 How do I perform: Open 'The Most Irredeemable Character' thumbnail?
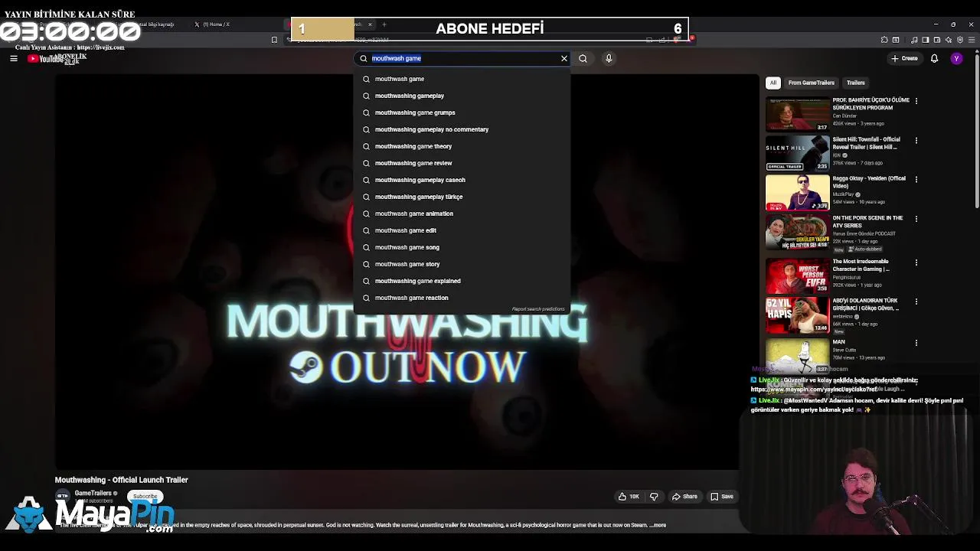pyautogui.click(x=797, y=275)
